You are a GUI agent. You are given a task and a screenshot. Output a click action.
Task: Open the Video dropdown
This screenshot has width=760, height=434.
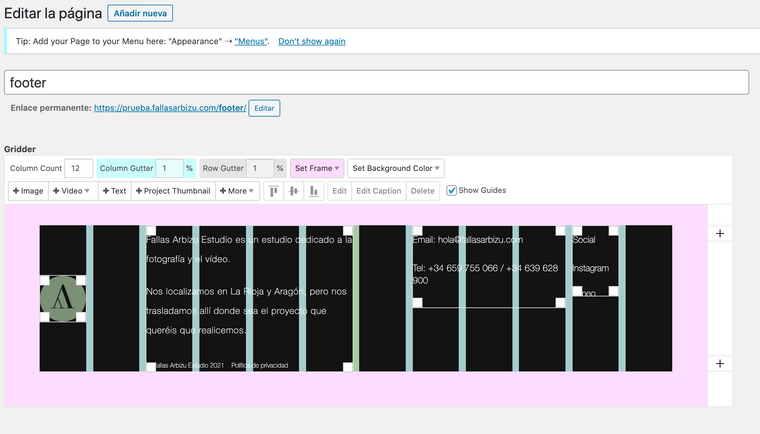tap(72, 191)
